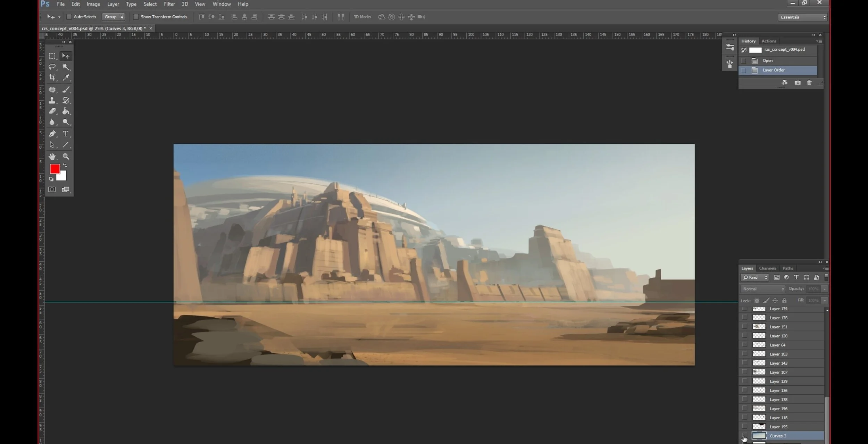The width and height of the screenshot is (868, 444).
Task: Open the Group auto-select dropdown
Action: (114, 17)
